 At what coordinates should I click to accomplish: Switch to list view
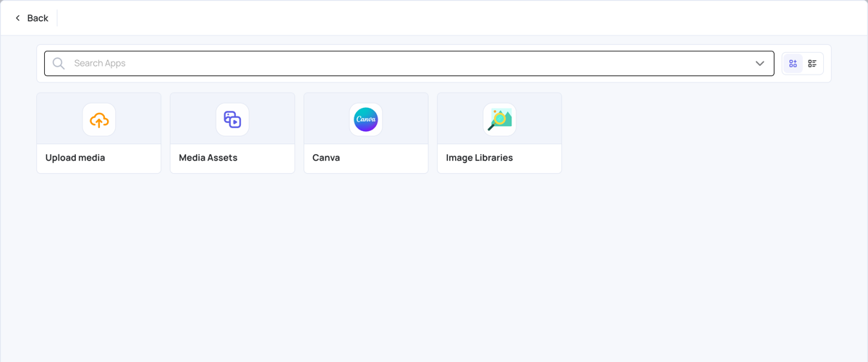tap(812, 64)
